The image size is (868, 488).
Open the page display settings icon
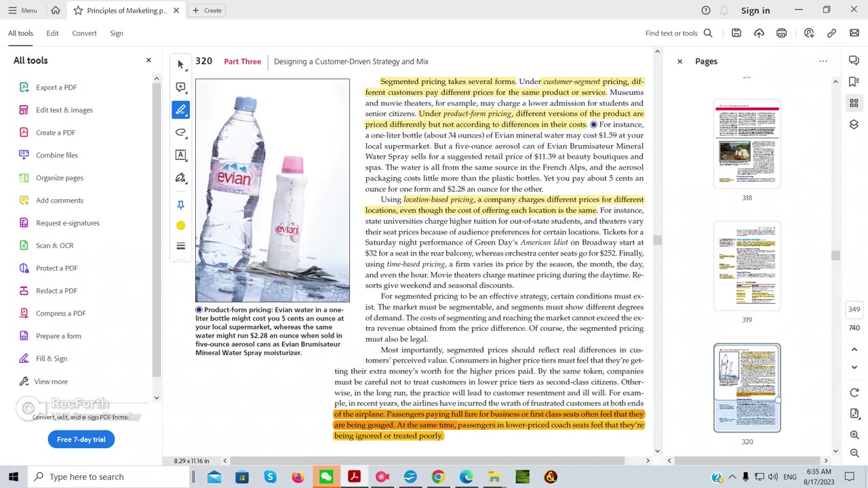point(854,414)
